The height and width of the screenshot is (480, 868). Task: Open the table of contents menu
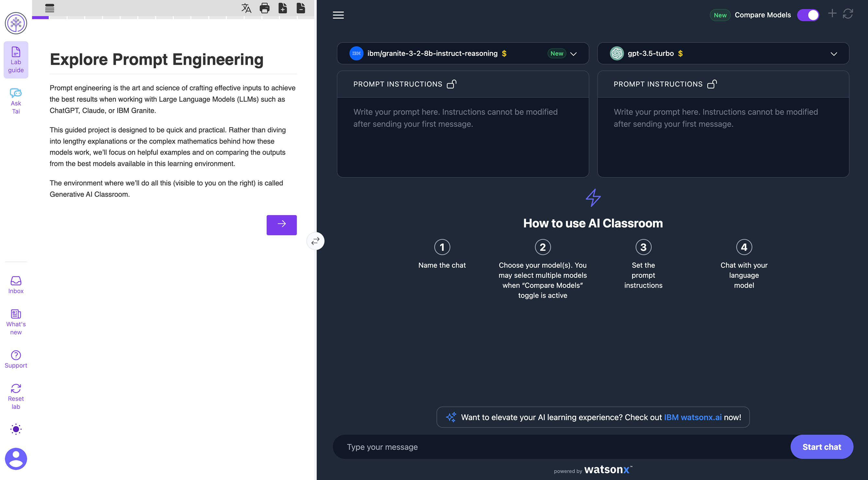(x=50, y=8)
